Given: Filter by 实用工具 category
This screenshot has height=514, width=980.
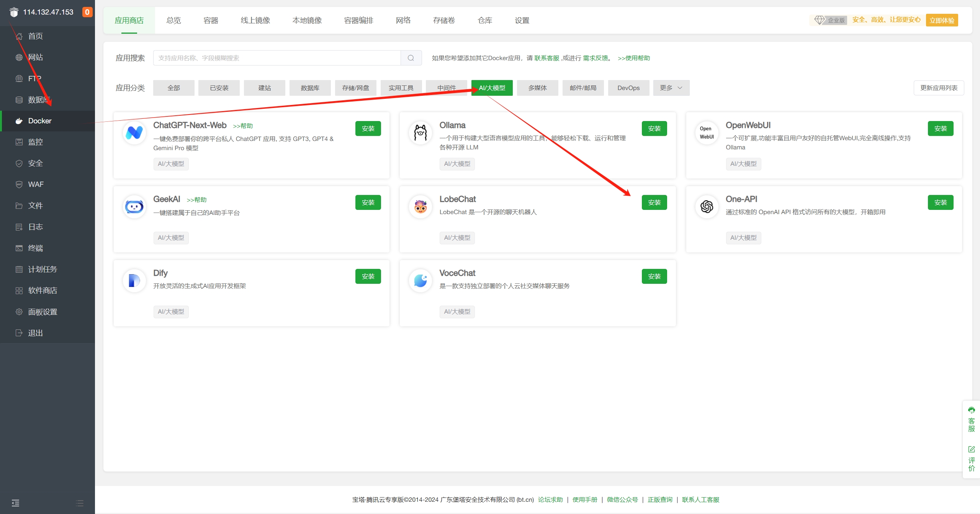Looking at the screenshot, I should point(401,88).
